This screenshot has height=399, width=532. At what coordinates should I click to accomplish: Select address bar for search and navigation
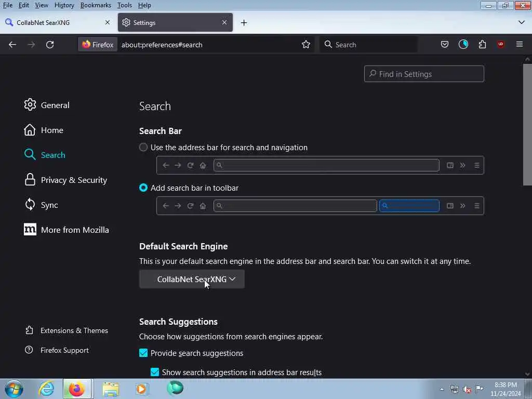(x=143, y=147)
